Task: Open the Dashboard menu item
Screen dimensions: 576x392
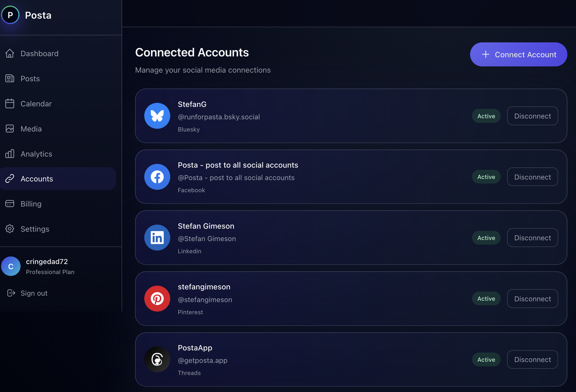Action: click(58, 53)
